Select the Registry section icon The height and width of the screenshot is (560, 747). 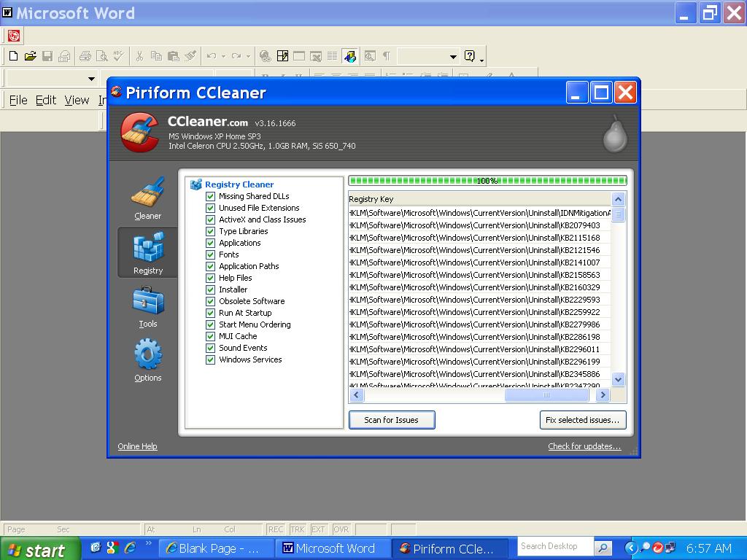tap(148, 252)
